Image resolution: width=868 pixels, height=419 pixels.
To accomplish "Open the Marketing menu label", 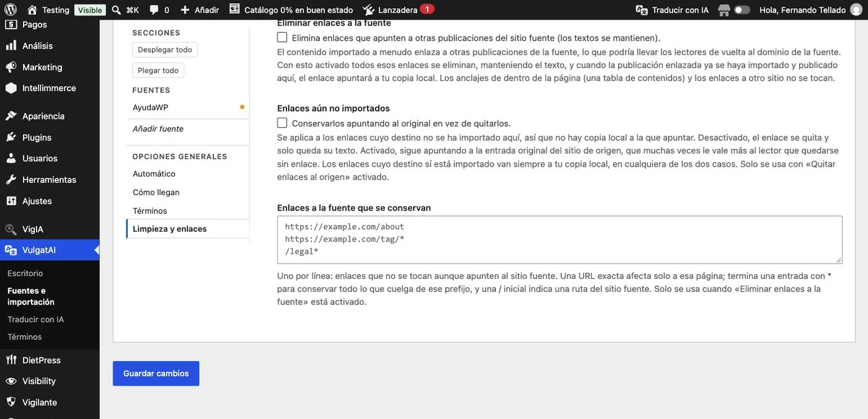I will point(42,67).
